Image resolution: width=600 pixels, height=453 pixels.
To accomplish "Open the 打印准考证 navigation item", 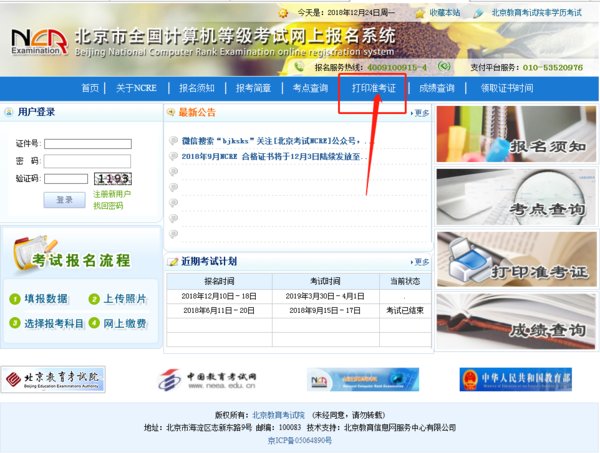I will (x=373, y=88).
